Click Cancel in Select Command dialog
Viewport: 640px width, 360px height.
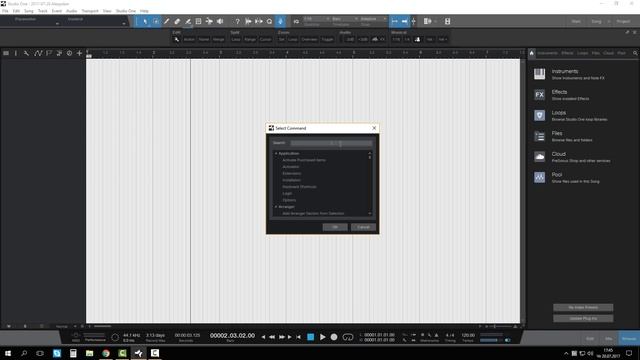point(363,227)
